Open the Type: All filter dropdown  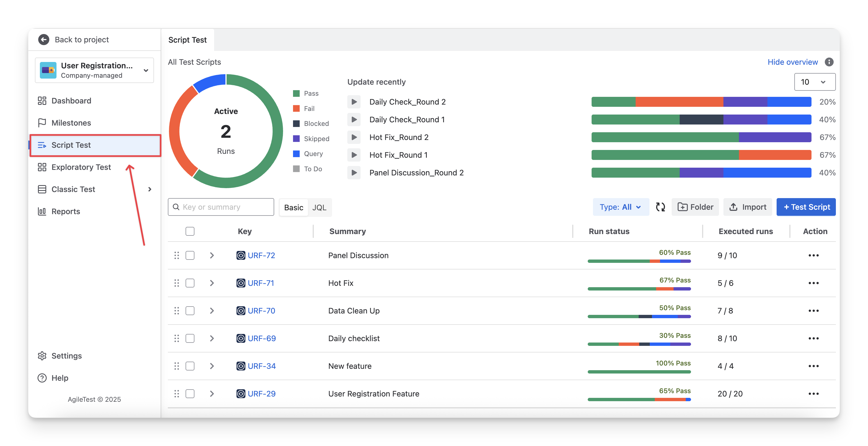620,207
